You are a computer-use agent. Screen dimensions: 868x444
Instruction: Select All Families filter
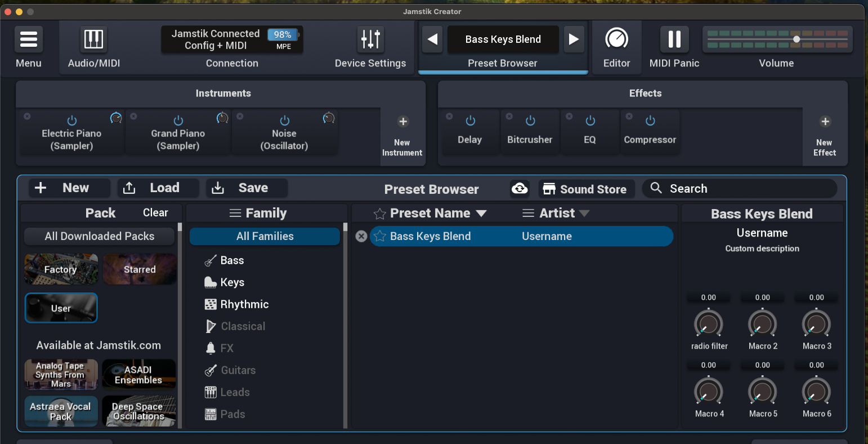click(x=265, y=236)
